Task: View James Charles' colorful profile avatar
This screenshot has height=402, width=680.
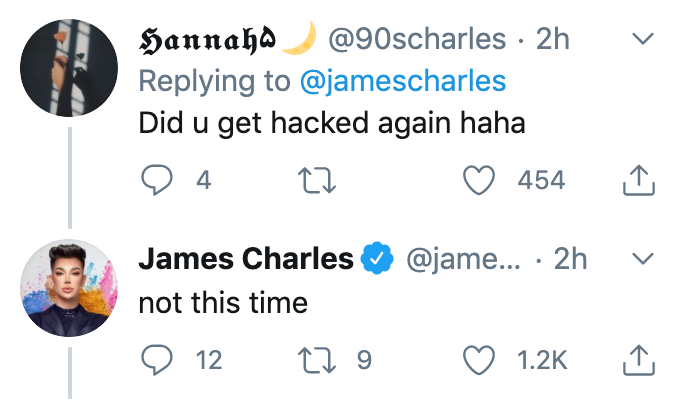Action: pyautogui.click(x=69, y=287)
